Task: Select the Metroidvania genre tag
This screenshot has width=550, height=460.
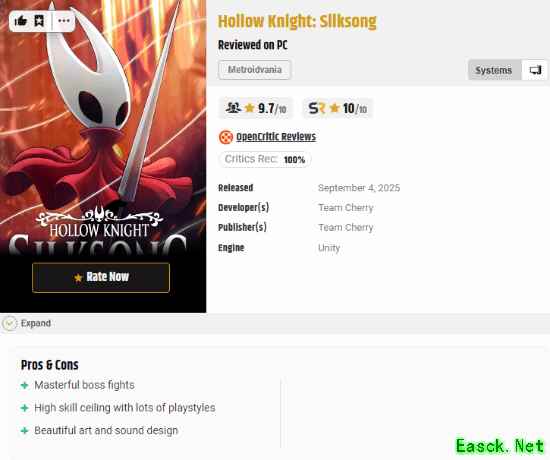Action: [255, 69]
